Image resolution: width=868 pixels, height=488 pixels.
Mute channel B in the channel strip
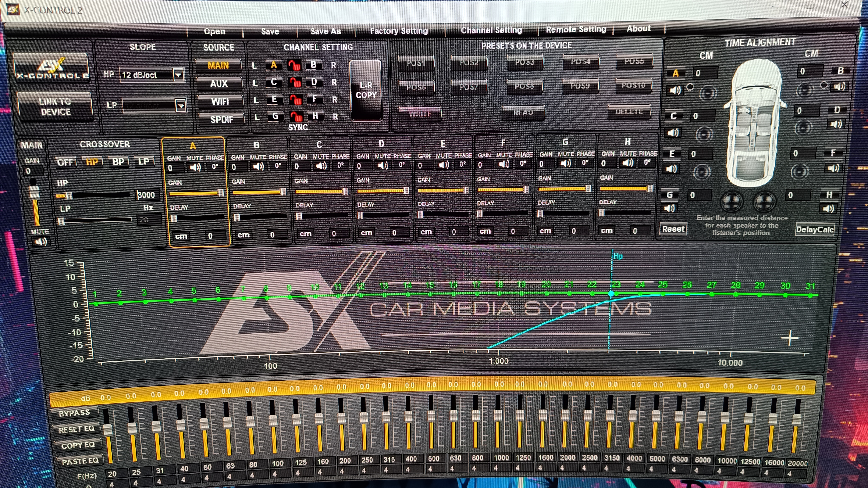point(259,166)
